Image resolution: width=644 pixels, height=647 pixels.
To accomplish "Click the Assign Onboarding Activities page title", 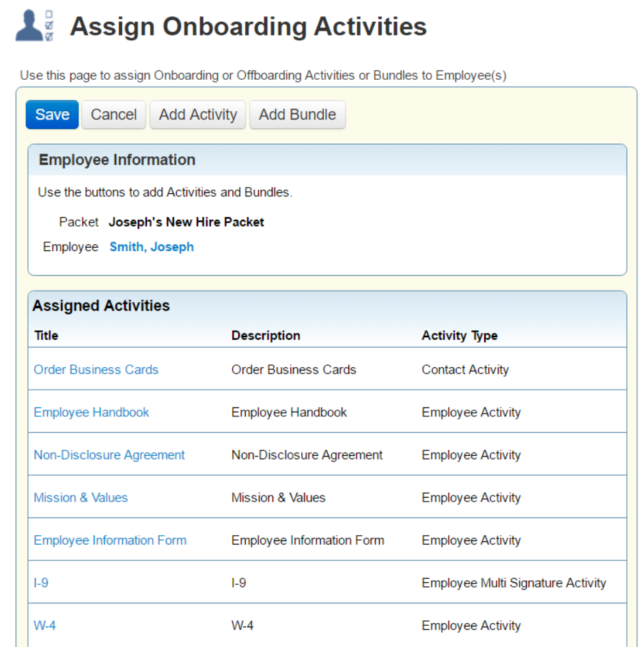I will coord(248,27).
